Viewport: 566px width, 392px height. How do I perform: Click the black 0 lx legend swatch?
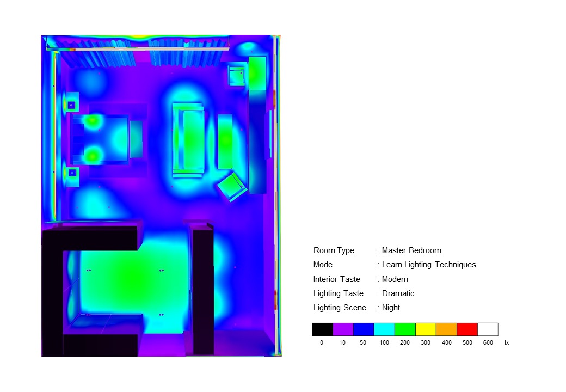click(322, 329)
